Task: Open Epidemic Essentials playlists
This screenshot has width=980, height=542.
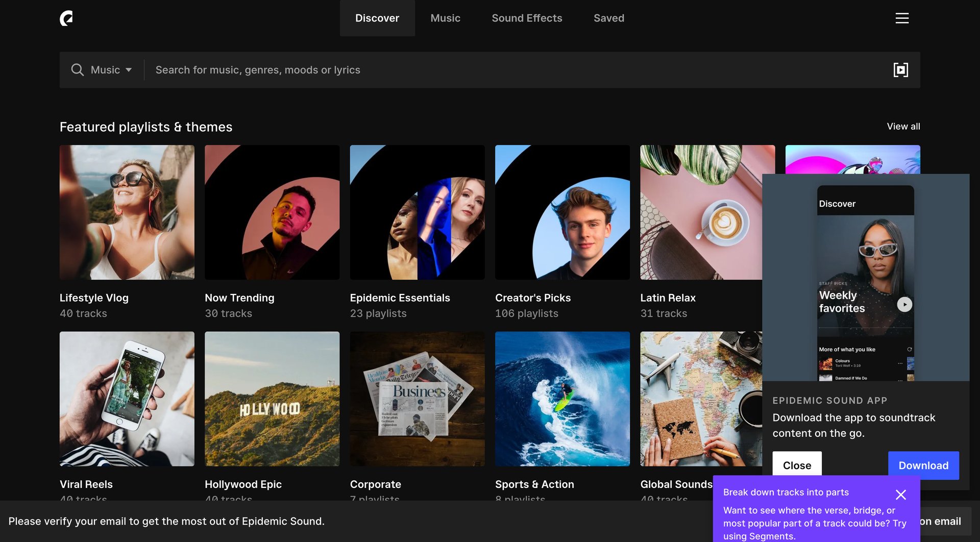Action: pyautogui.click(x=417, y=212)
